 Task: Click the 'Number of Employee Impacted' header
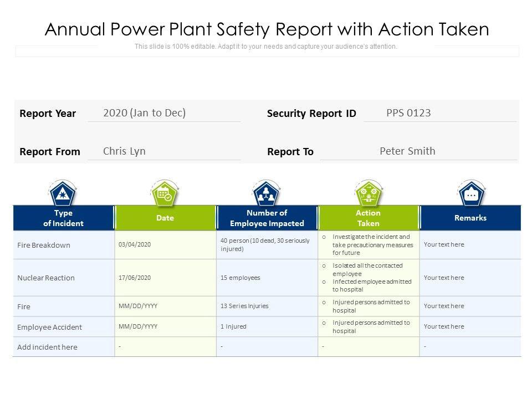[x=267, y=218]
